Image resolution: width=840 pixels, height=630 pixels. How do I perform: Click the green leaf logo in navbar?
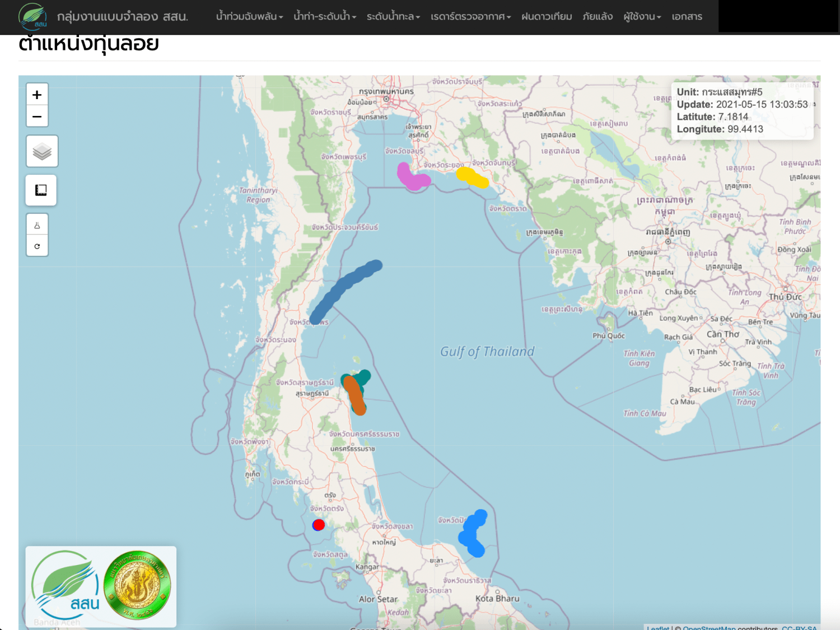[x=32, y=16]
